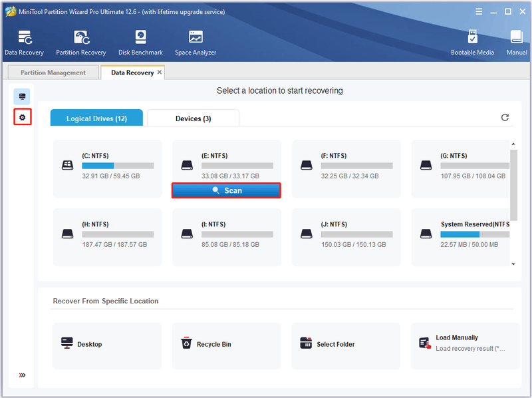Image resolution: width=532 pixels, height=398 pixels.
Task: Expand the sidebar with double-arrow icon
Action: 22,375
